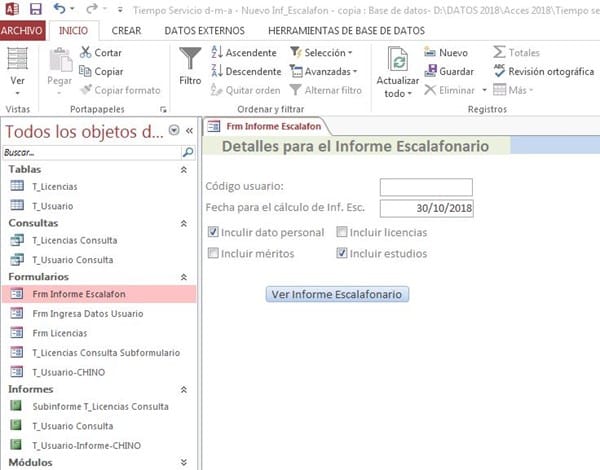
Task: Click Alternar filtro
Action: pyautogui.click(x=326, y=90)
